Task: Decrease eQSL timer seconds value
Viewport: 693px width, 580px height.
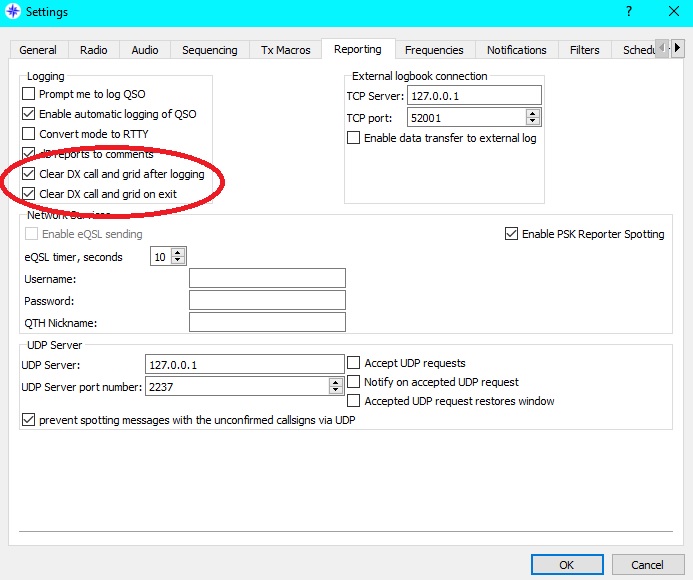Action: (178, 261)
